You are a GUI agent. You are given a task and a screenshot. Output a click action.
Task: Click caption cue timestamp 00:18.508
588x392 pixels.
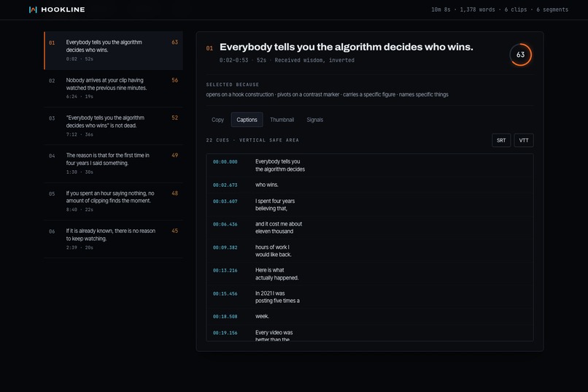click(225, 317)
